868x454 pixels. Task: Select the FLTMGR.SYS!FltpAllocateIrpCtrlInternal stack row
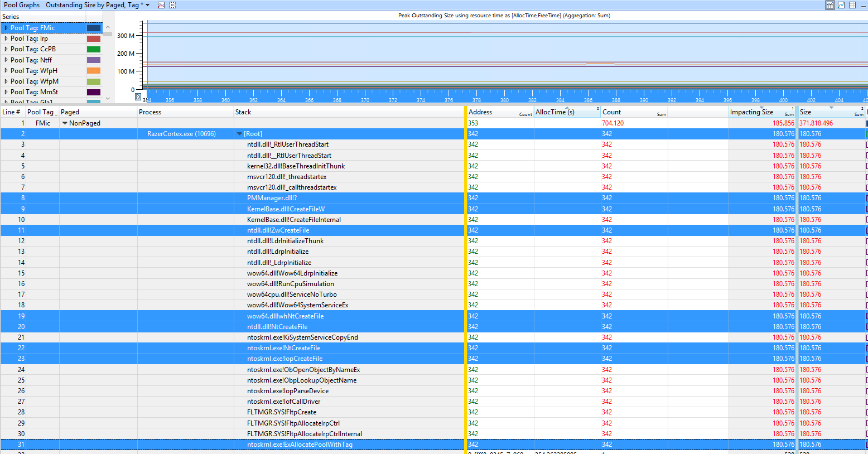point(305,434)
